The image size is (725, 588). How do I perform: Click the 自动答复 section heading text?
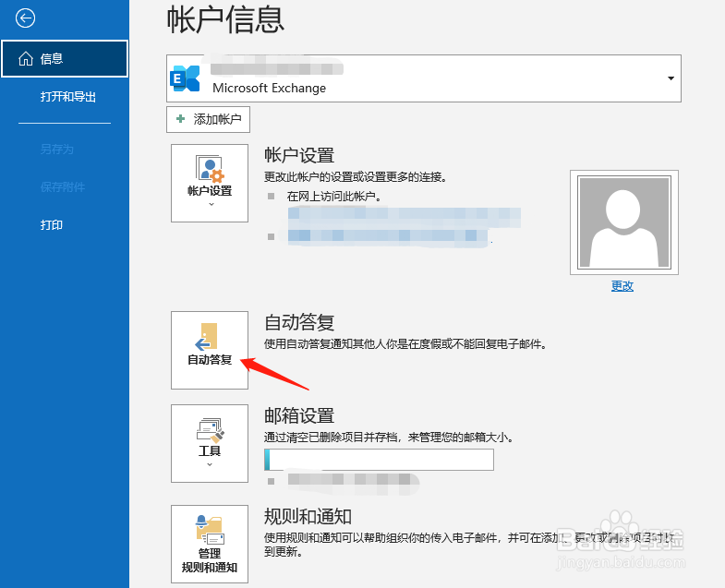pos(299,322)
